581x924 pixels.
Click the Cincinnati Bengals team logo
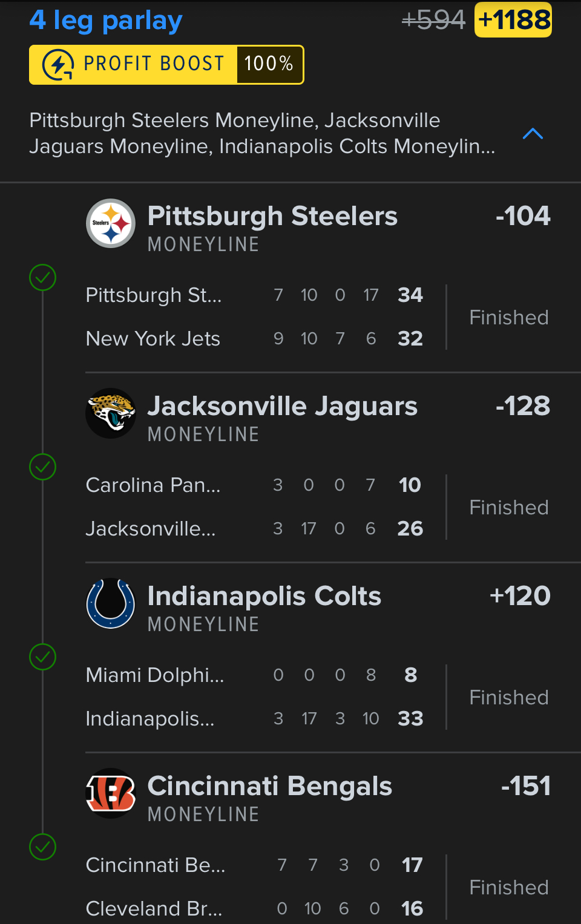click(111, 793)
